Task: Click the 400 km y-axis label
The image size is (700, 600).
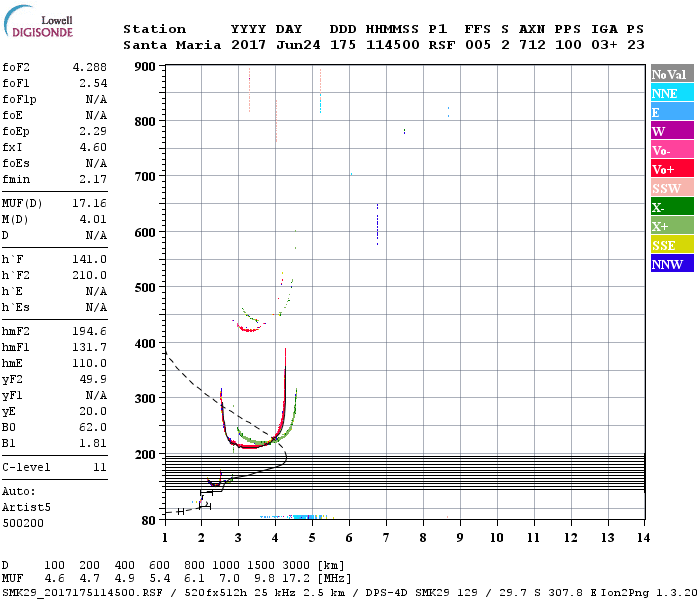Action: point(145,343)
